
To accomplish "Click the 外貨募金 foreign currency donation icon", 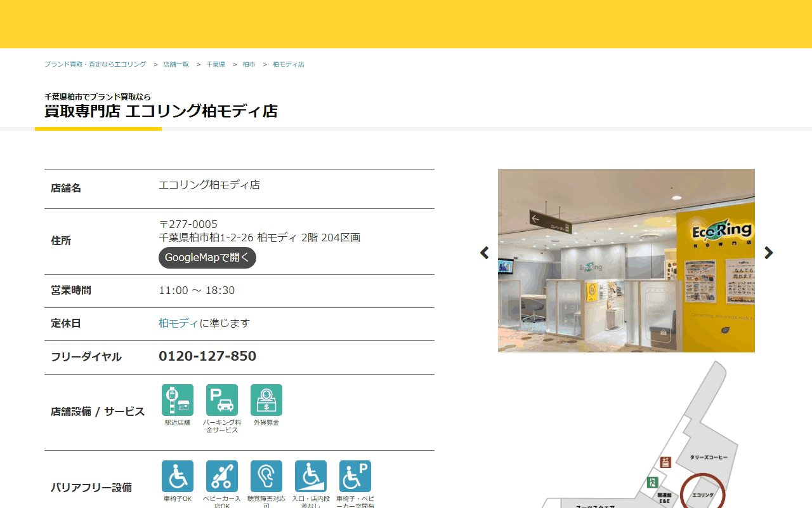I will tap(266, 400).
